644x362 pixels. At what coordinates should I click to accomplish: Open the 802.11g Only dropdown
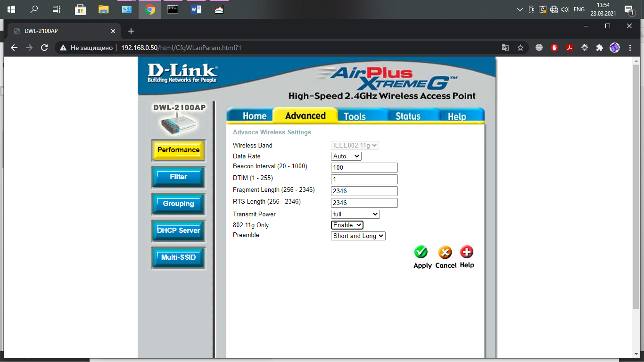click(347, 225)
